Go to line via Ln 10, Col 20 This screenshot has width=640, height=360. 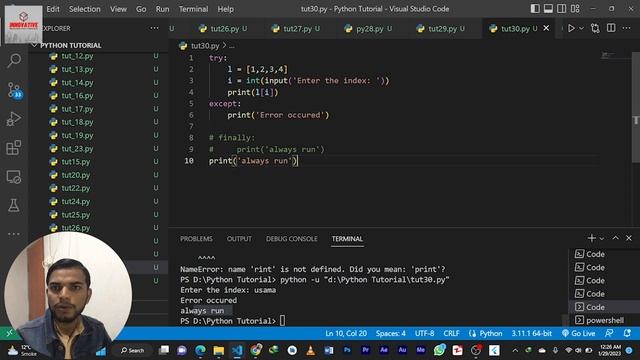tap(346, 333)
